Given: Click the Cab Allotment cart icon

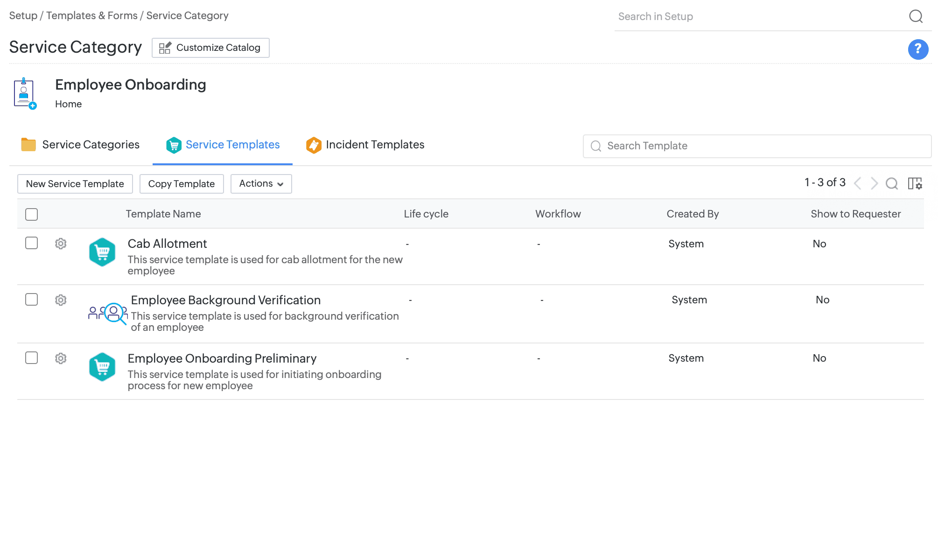Looking at the screenshot, I should click(102, 252).
